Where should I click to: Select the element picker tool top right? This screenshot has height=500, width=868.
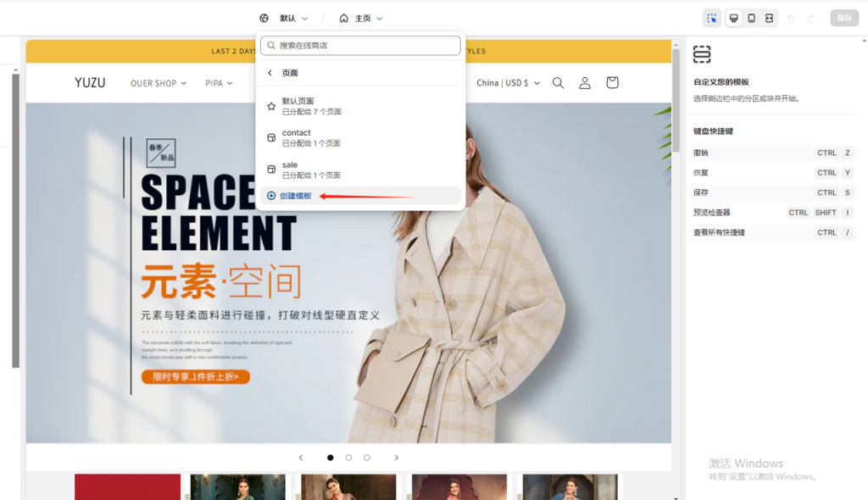[712, 17]
